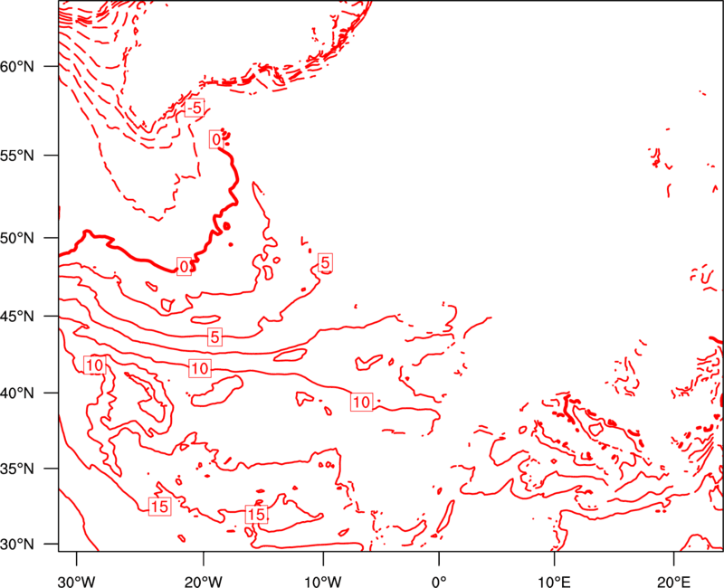Select the 15 contour label near 23°W
The height and width of the screenshot is (588, 724).
(160, 507)
